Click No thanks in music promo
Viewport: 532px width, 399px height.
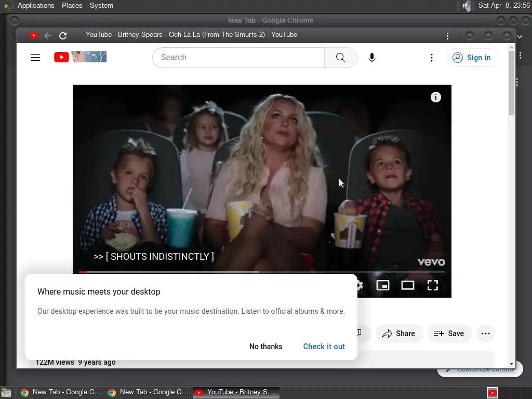coord(265,347)
